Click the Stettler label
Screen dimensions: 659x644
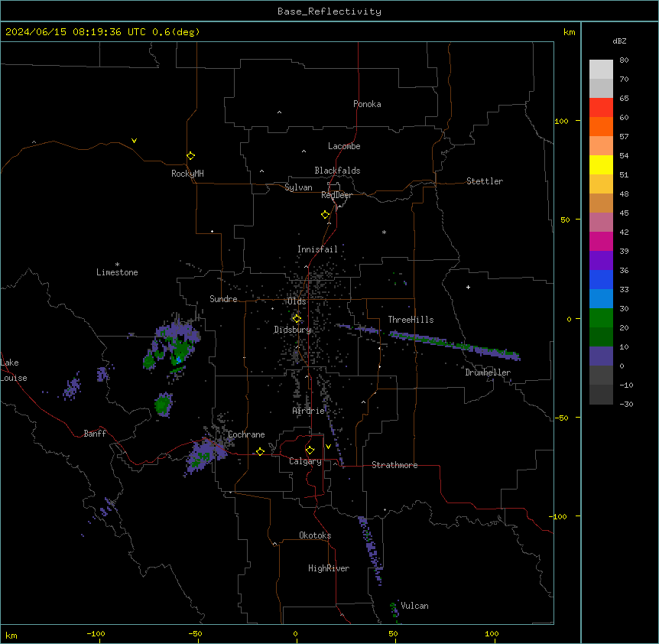coord(485,181)
